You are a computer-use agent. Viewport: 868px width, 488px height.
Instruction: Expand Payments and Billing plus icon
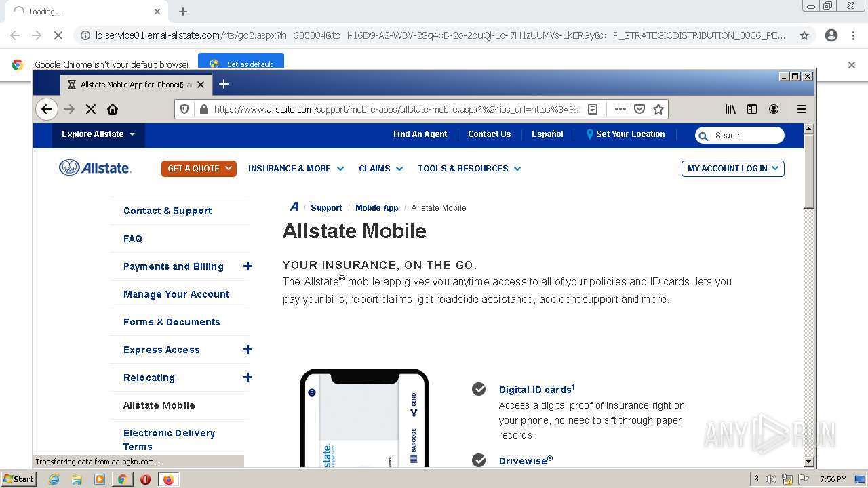248,266
